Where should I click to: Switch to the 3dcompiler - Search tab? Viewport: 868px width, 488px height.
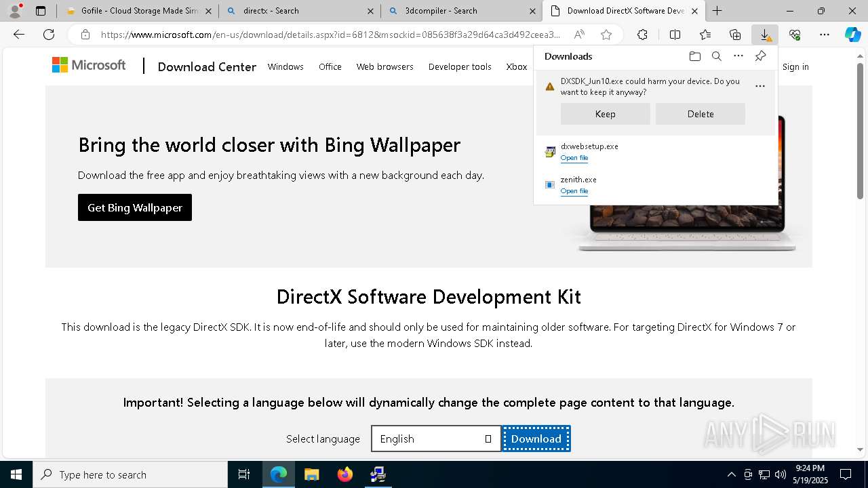[461, 11]
